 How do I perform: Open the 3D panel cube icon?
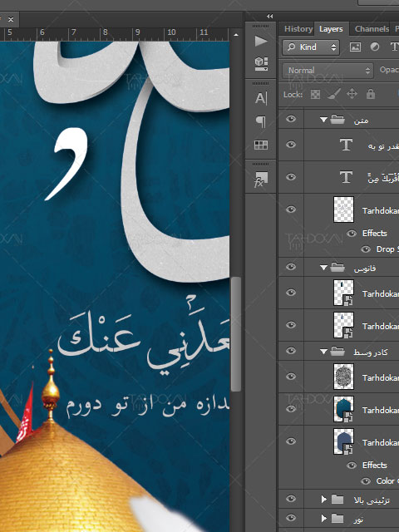[261, 63]
